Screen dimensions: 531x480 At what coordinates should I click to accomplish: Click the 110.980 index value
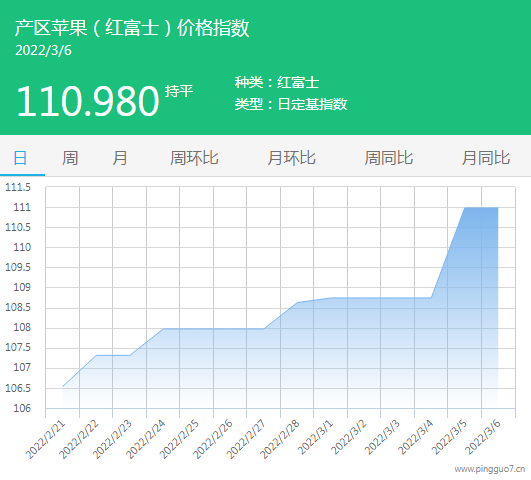(x=88, y=101)
